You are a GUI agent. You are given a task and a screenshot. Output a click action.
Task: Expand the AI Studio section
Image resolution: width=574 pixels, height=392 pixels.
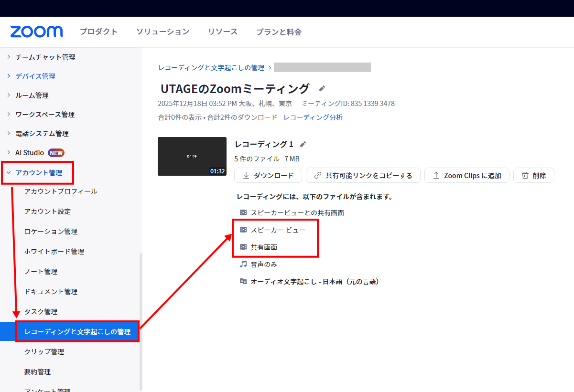tap(9, 153)
